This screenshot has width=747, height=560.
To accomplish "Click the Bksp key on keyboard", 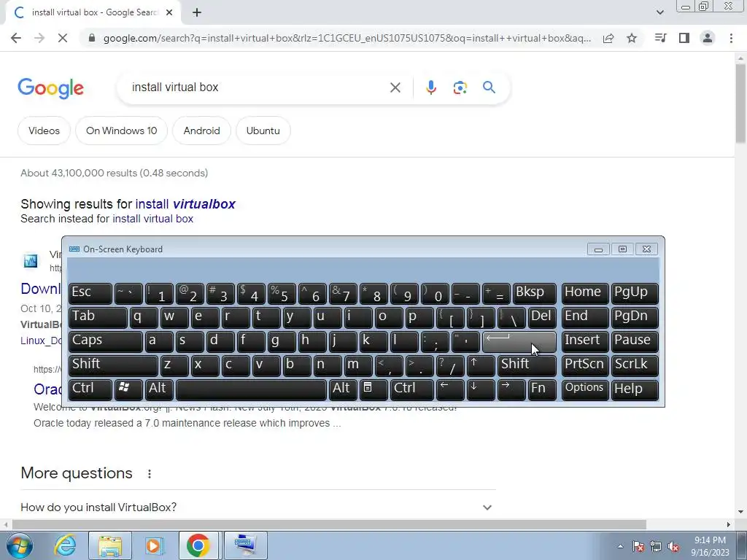I will pos(534,293).
